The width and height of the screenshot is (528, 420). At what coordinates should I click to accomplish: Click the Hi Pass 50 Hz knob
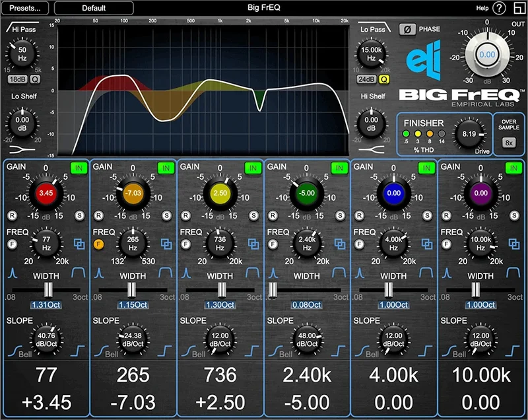pyautogui.click(x=22, y=54)
